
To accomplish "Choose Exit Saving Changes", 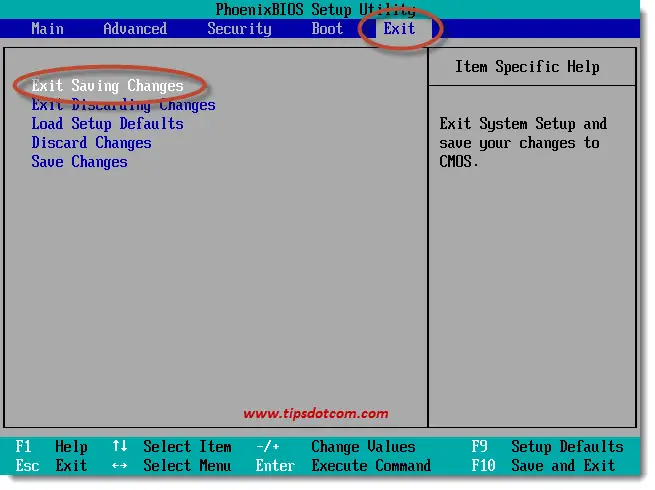I will [x=107, y=86].
